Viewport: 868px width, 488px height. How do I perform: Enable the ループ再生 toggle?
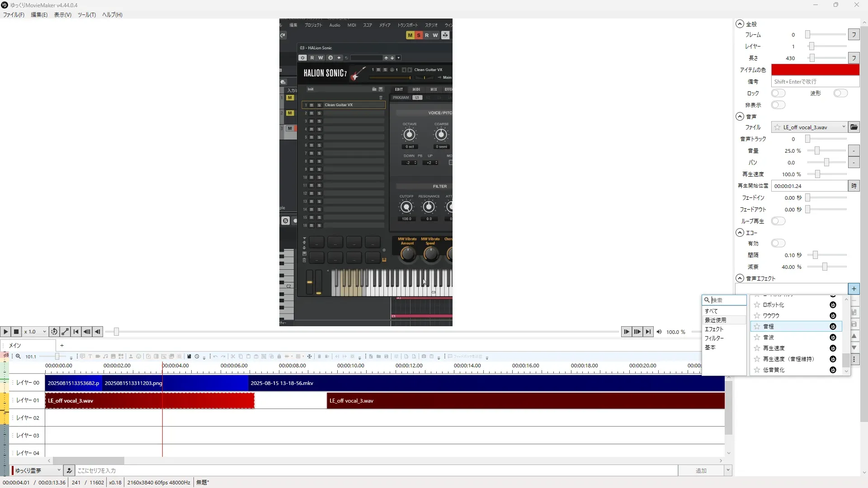click(778, 221)
